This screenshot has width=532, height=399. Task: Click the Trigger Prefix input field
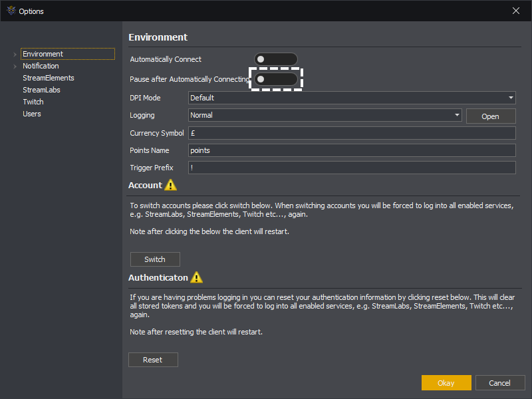pos(352,168)
